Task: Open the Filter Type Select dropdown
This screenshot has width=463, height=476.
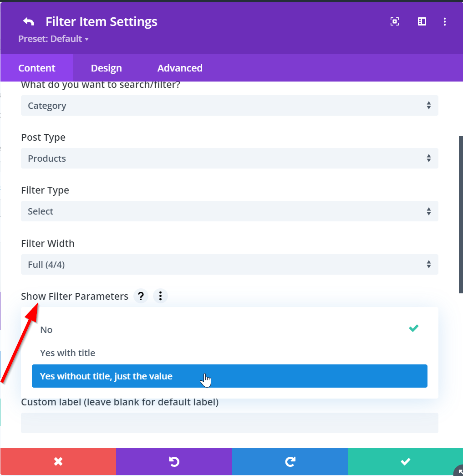Action: tap(229, 211)
